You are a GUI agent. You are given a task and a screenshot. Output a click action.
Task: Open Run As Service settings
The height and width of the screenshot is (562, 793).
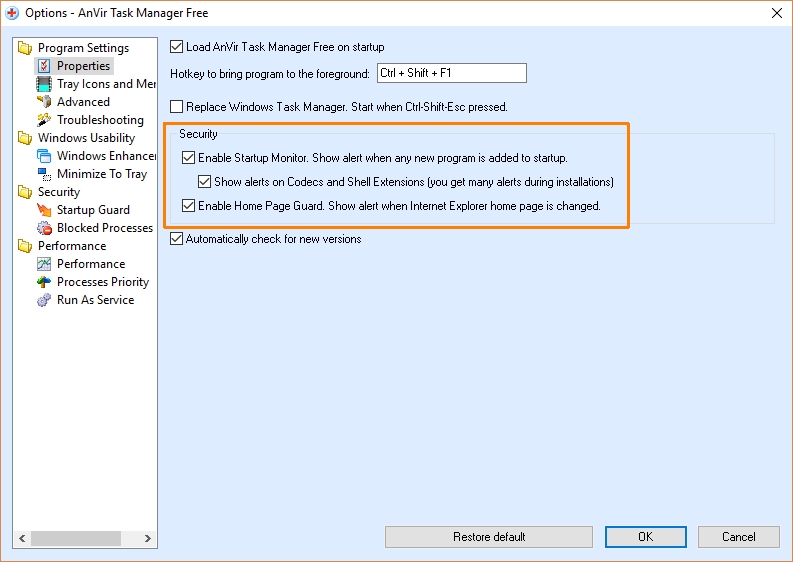(96, 300)
